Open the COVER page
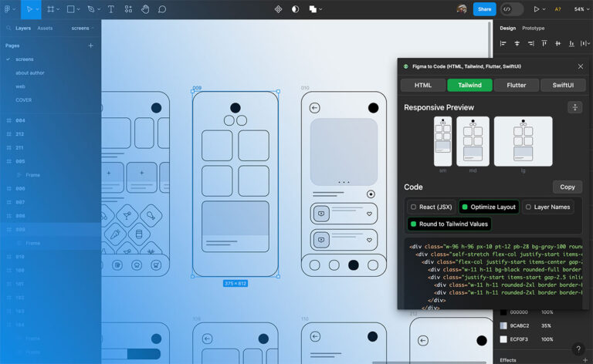The height and width of the screenshot is (364, 593). pos(23,100)
